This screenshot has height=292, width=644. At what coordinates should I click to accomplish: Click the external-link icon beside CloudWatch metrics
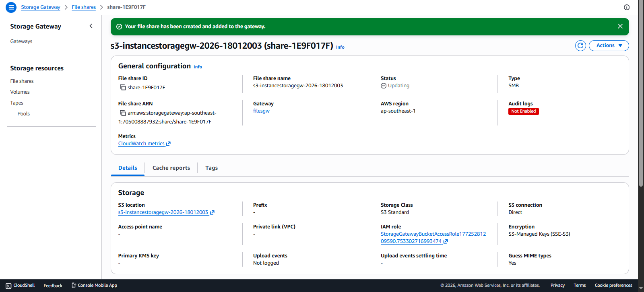[x=168, y=144]
